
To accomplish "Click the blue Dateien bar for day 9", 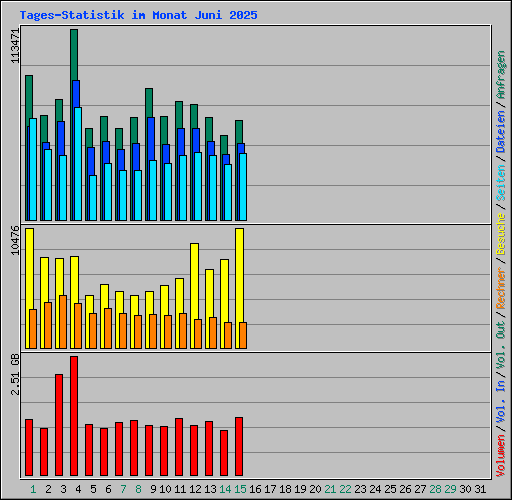I will click(x=151, y=138).
